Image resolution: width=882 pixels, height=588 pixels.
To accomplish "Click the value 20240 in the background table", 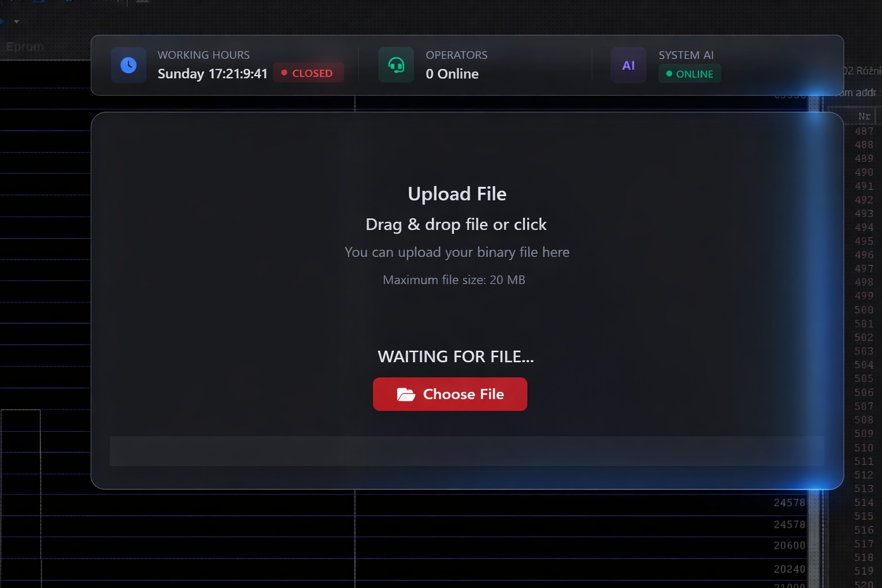I will [790, 569].
